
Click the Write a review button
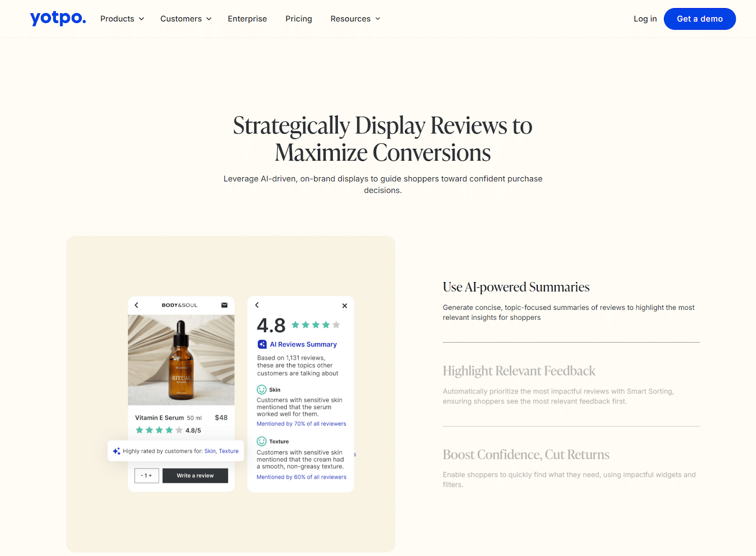[195, 475]
